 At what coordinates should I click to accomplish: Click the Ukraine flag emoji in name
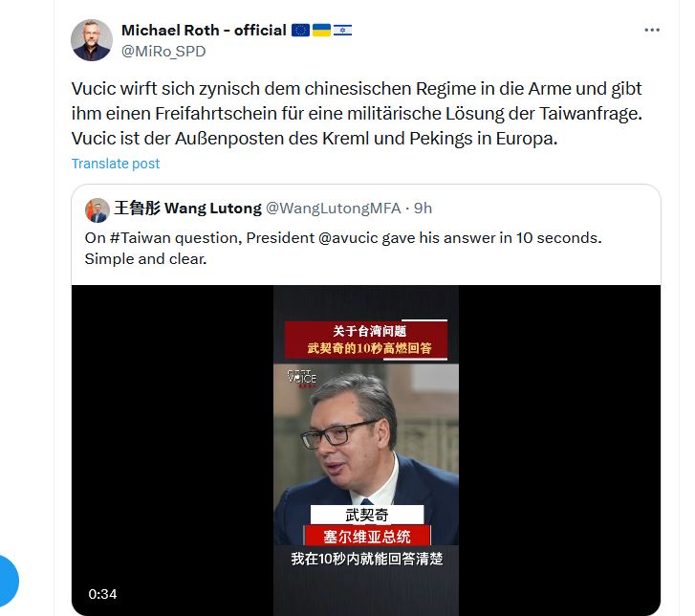coord(321,31)
